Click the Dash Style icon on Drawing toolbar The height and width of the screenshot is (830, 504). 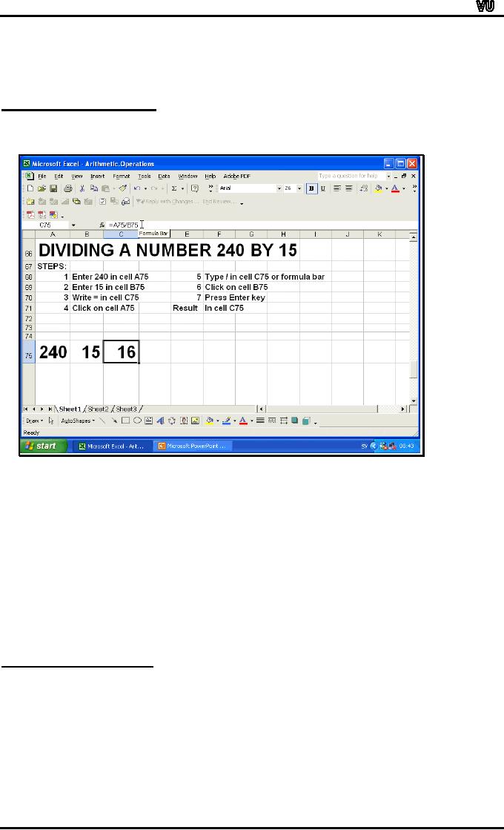(272, 421)
